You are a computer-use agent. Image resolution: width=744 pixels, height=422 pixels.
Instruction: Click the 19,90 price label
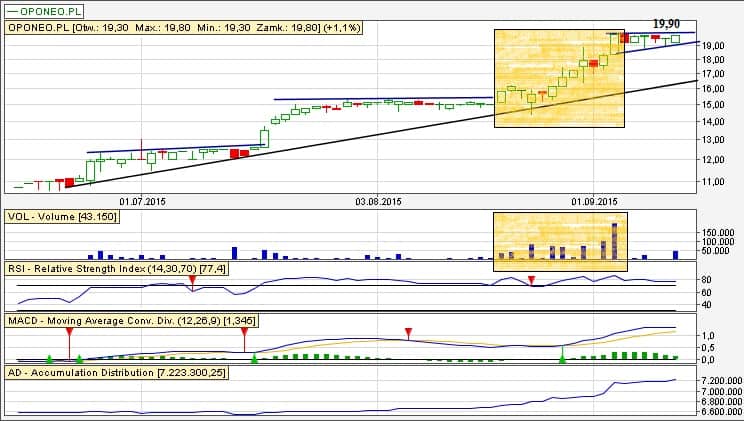[666, 23]
